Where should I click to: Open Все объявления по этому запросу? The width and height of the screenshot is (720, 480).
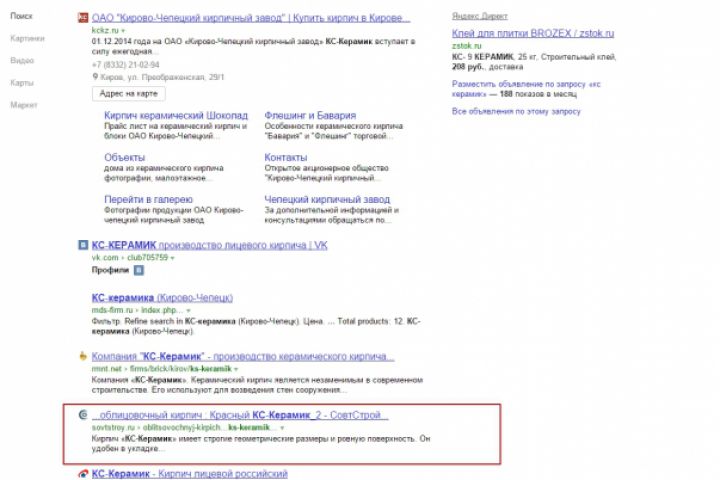click(x=516, y=112)
